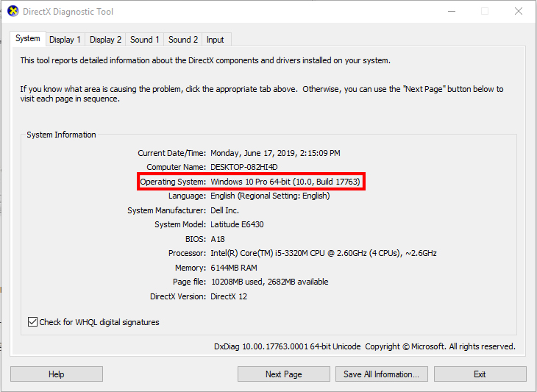Screen dimensions: 537x392
Task: Click the 'Memory:' label
Action: coord(191,268)
